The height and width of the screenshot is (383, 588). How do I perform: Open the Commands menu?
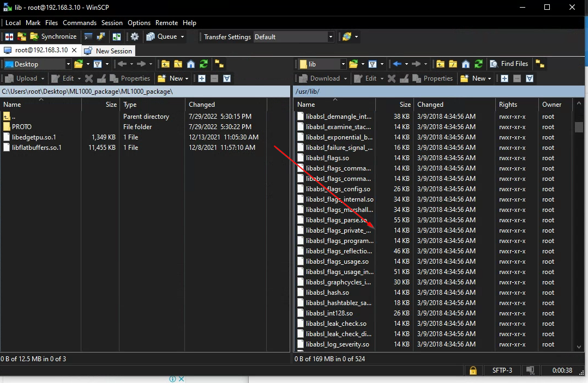(80, 23)
